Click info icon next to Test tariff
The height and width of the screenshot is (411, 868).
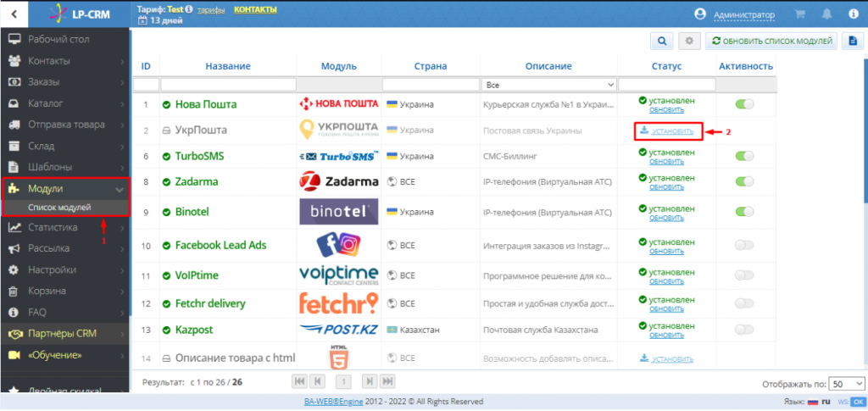pyautogui.click(x=189, y=9)
